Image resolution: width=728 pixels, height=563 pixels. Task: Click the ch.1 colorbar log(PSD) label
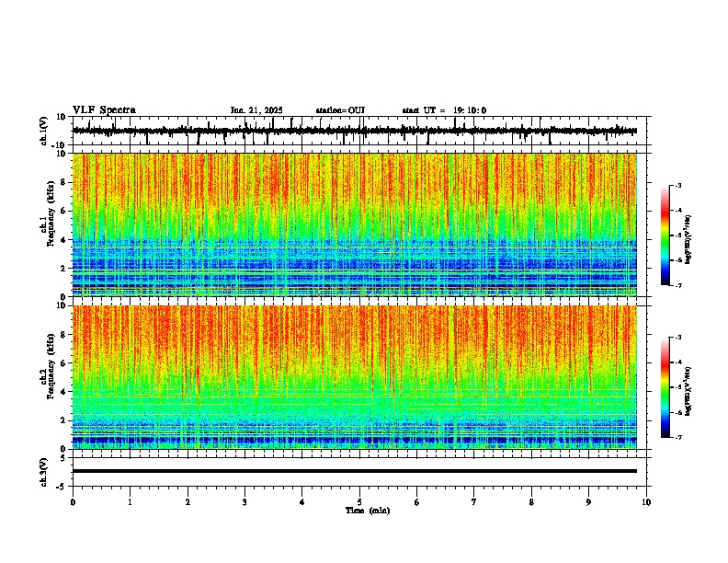tap(688, 240)
